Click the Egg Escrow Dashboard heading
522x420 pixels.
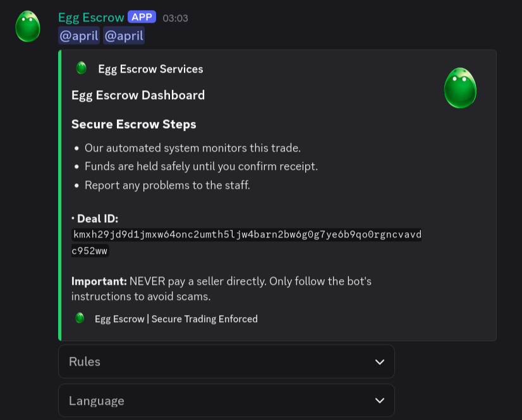pos(138,95)
